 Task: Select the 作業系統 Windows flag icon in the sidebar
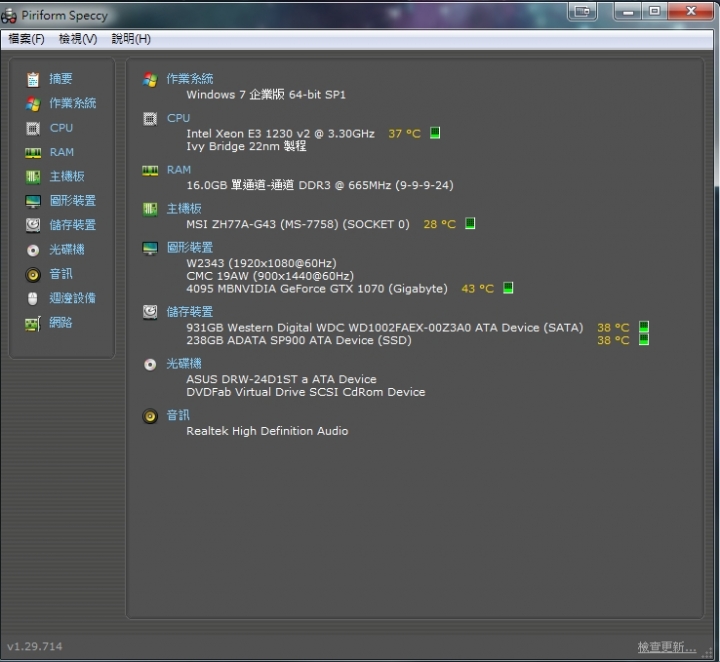(x=33, y=104)
